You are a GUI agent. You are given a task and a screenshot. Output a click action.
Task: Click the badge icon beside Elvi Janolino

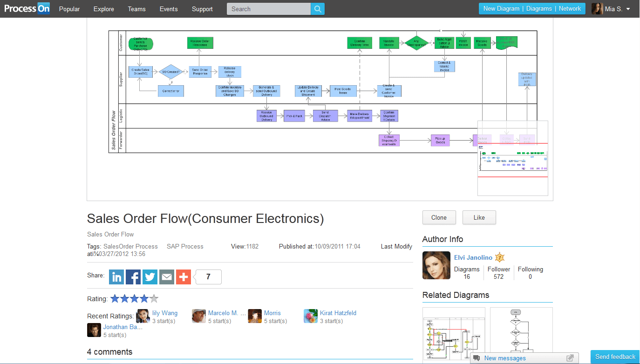[x=499, y=257]
